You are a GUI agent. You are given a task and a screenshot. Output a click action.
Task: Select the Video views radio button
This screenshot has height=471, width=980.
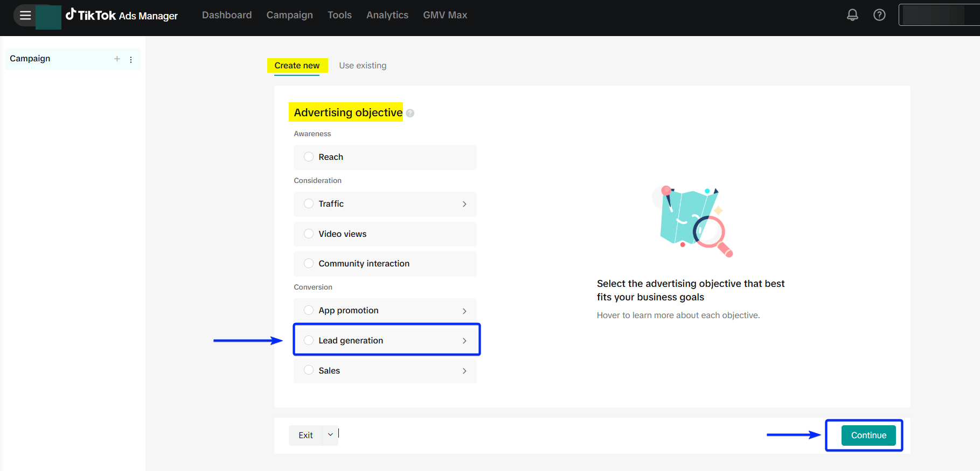[x=309, y=234]
